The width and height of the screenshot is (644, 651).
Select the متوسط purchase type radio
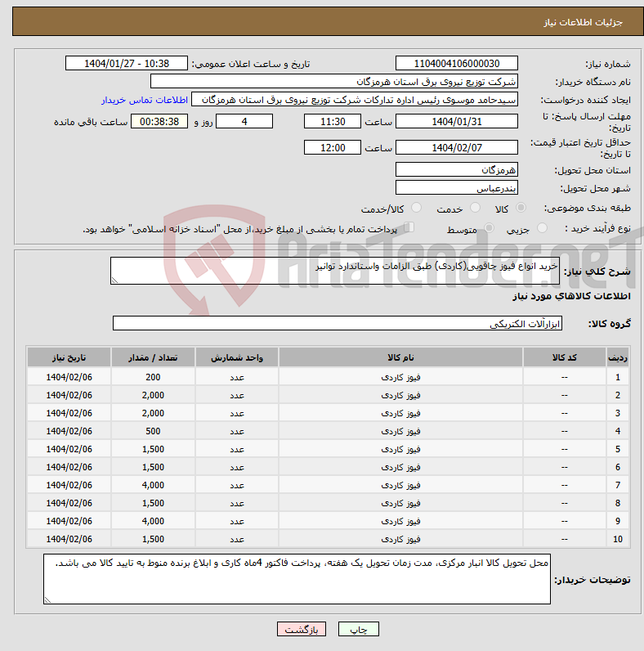(490, 228)
